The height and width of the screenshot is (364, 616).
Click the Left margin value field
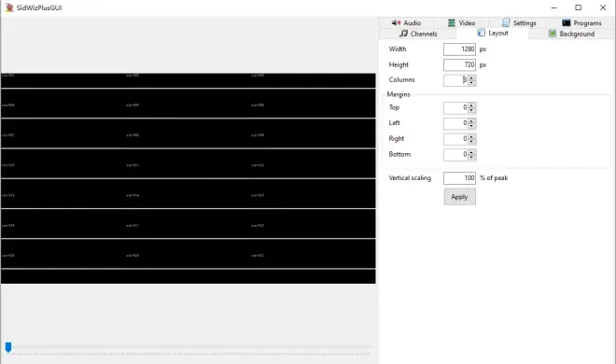pos(455,123)
